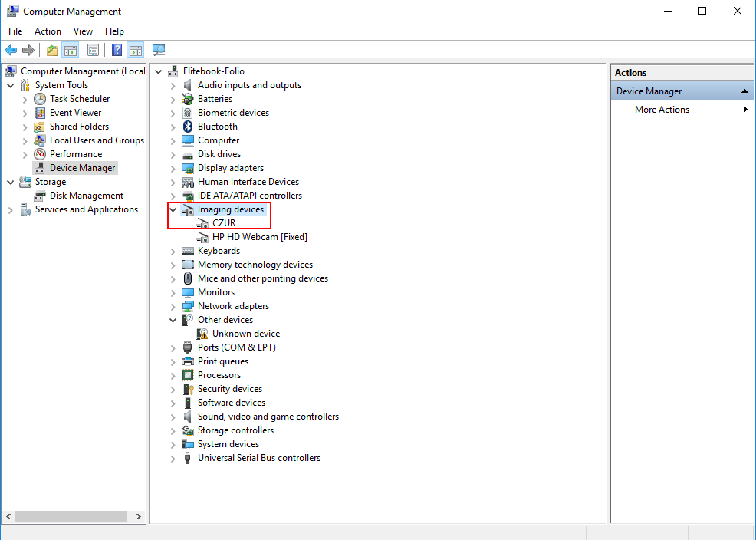This screenshot has height=540, width=756.
Task: Click the Processors chip icon
Action: pyautogui.click(x=188, y=375)
